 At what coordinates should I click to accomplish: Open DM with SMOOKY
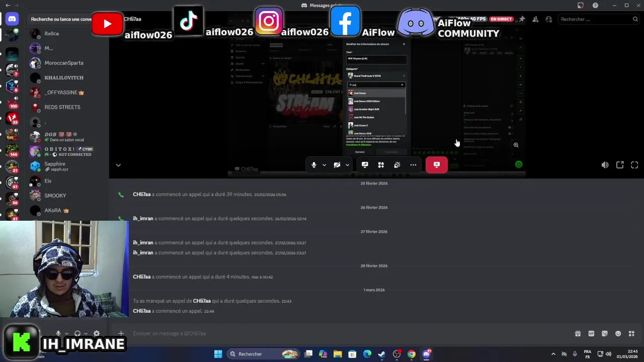(x=67, y=196)
